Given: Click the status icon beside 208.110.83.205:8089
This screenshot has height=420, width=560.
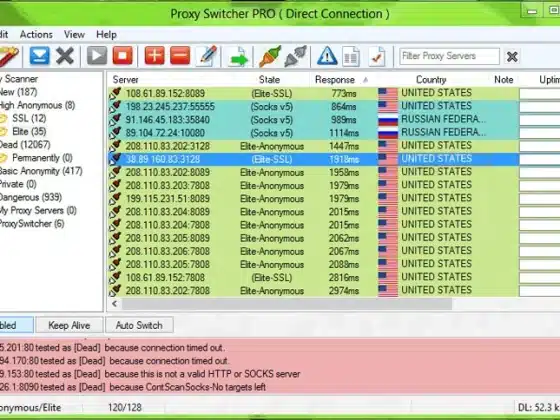Looking at the screenshot, I should pyautogui.click(x=115, y=238).
